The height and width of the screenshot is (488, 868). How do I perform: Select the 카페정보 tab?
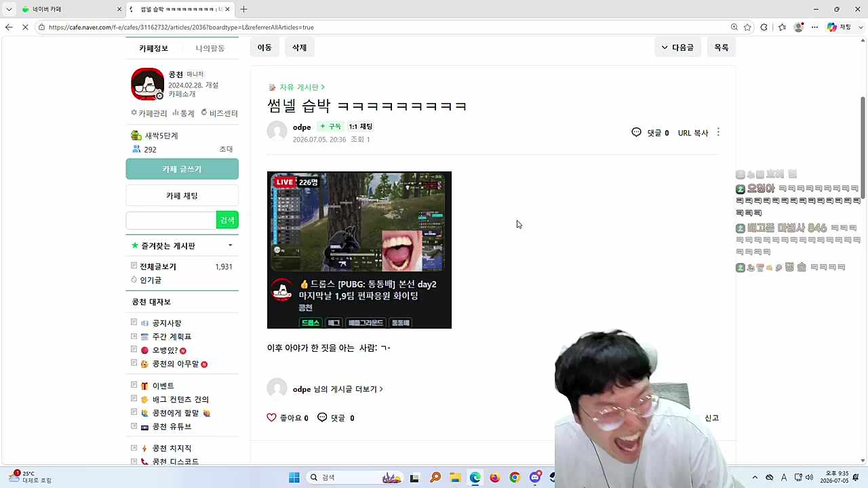(x=153, y=48)
